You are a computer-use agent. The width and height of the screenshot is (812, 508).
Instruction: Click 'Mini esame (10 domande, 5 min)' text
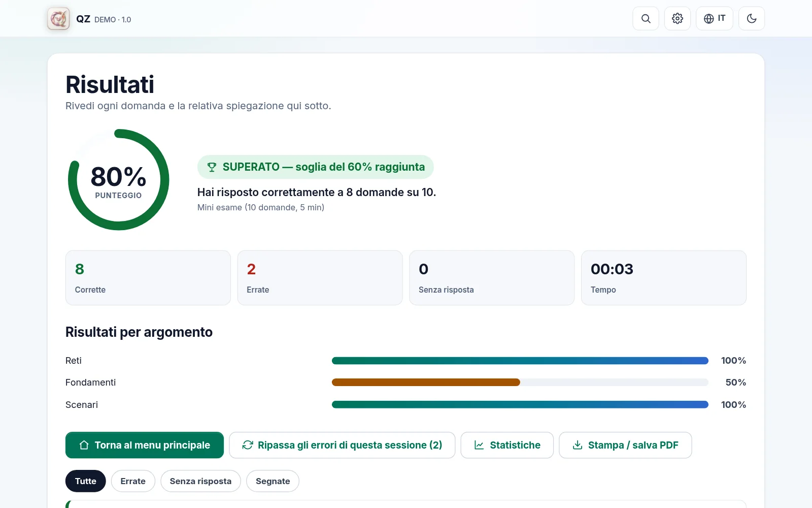point(261,207)
